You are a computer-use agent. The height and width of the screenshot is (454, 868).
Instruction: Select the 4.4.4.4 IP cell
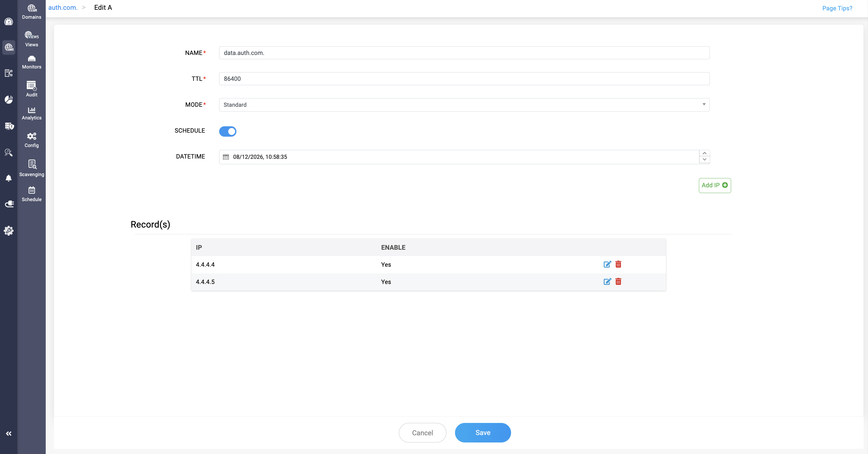pos(205,265)
